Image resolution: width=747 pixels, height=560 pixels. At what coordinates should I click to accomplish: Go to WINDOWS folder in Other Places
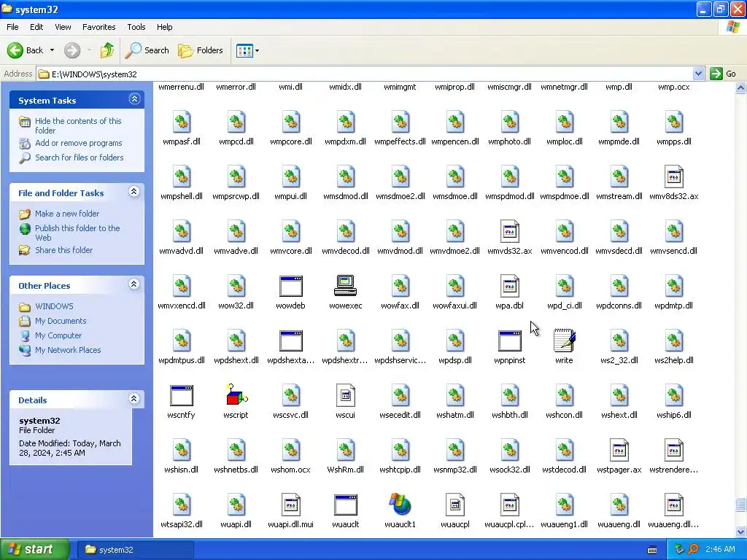pos(54,306)
